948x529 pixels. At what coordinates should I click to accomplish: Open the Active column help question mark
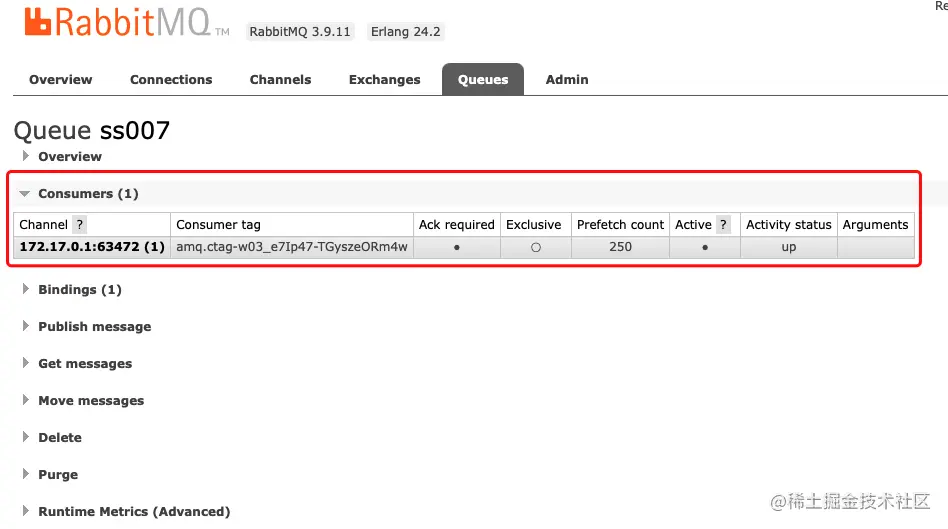(x=723, y=225)
